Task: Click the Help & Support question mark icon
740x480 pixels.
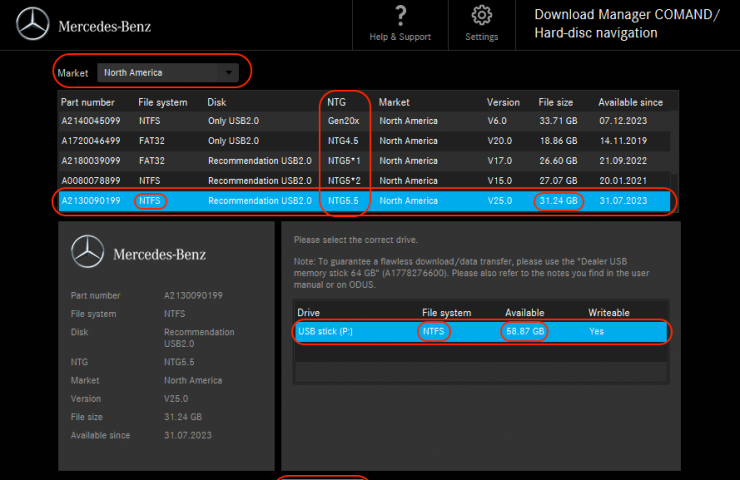Action: click(400, 15)
